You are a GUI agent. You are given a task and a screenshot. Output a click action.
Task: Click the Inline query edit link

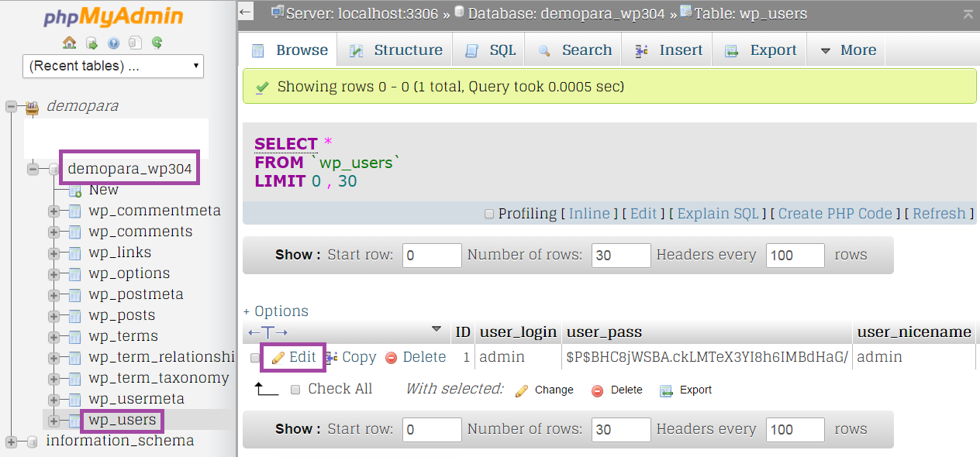(x=589, y=214)
